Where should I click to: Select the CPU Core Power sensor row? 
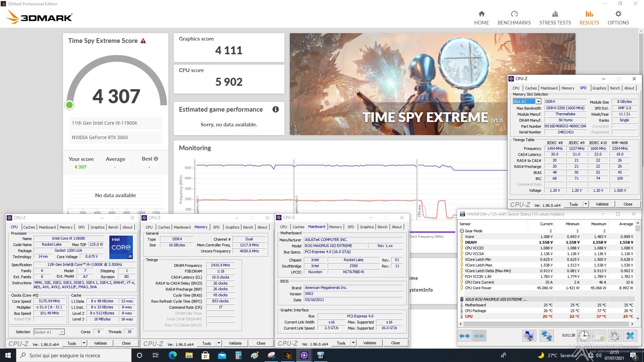pyautogui.click(x=547, y=288)
